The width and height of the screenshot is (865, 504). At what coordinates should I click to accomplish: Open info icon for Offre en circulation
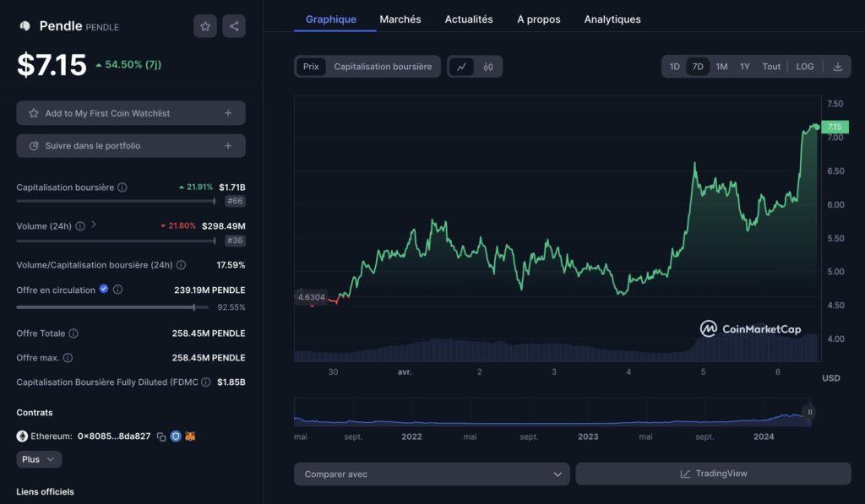tap(117, 290)
